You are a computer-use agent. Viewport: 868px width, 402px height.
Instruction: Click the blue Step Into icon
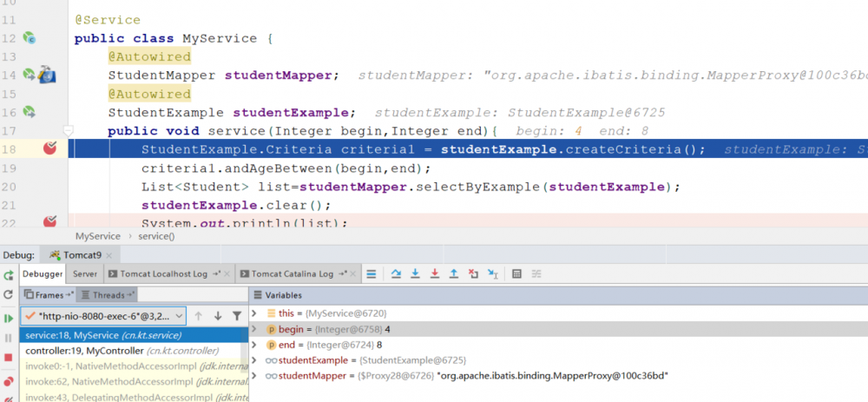click(x=415, y=273)
